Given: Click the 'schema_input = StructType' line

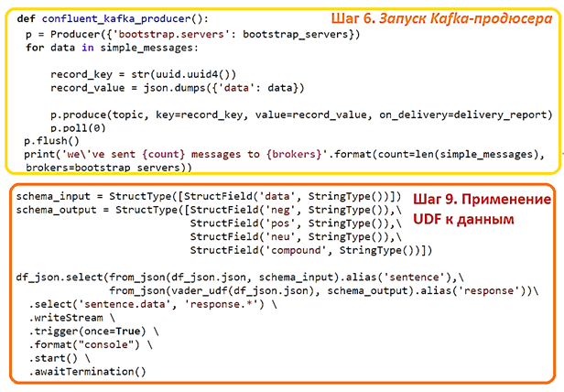Looking at the screenshot, I should point(209,196).
